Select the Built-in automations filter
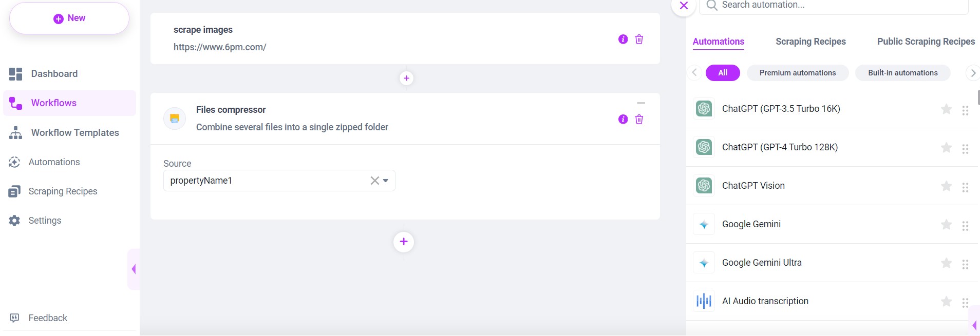 (902, 72)
